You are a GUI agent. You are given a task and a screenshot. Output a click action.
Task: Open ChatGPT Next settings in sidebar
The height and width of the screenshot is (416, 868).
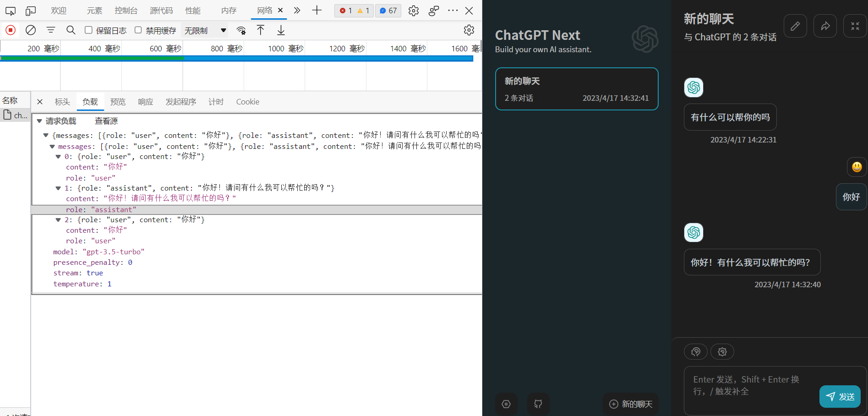point(506,404)
